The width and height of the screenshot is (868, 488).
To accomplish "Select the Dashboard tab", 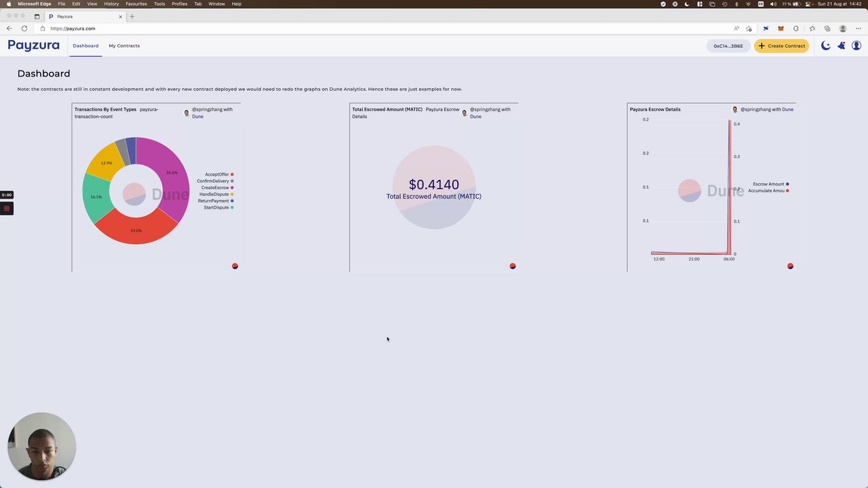I will coord(85,45).
